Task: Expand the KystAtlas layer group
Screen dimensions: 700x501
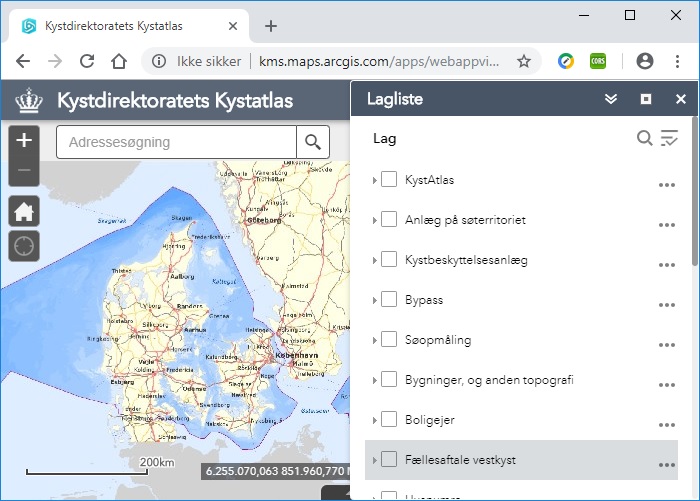Action: tap(375, 180)
